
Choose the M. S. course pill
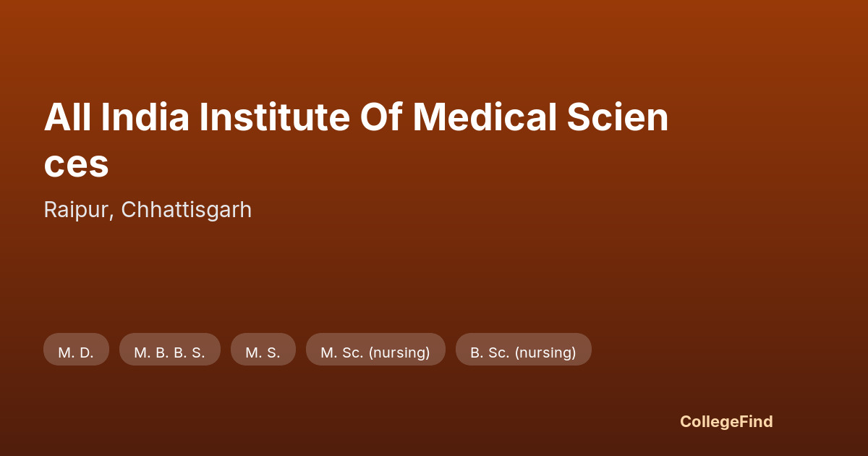[x=263, y=350]
